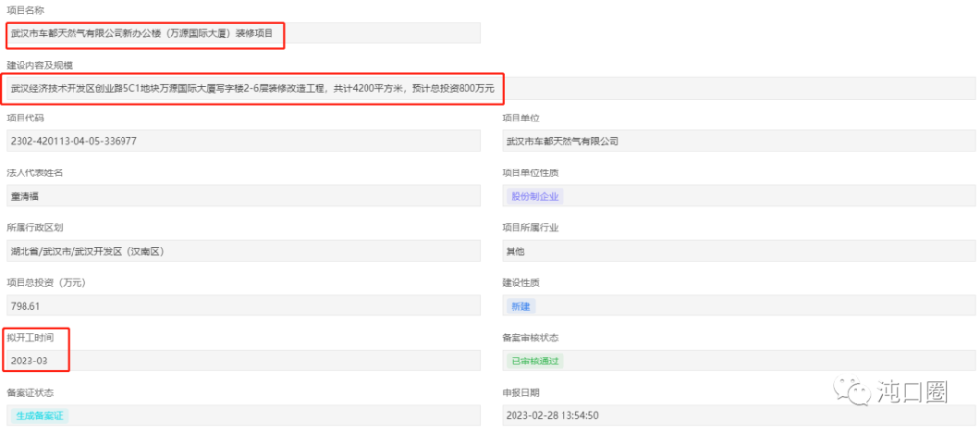Click the 新建 construction nature tag
The width and height of the screenshot is (980, 434).
tap(520, 306)
